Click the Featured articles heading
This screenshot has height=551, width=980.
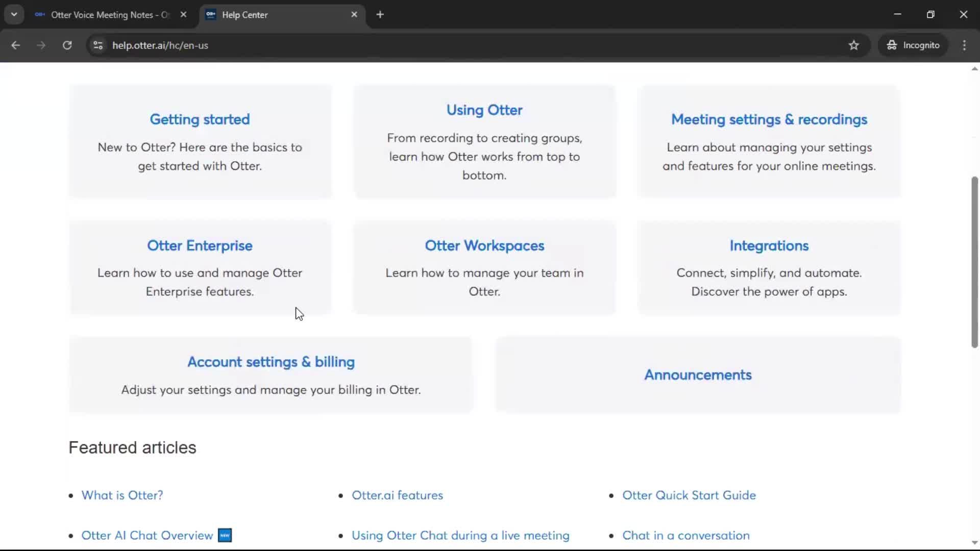[x=132, y=448]
